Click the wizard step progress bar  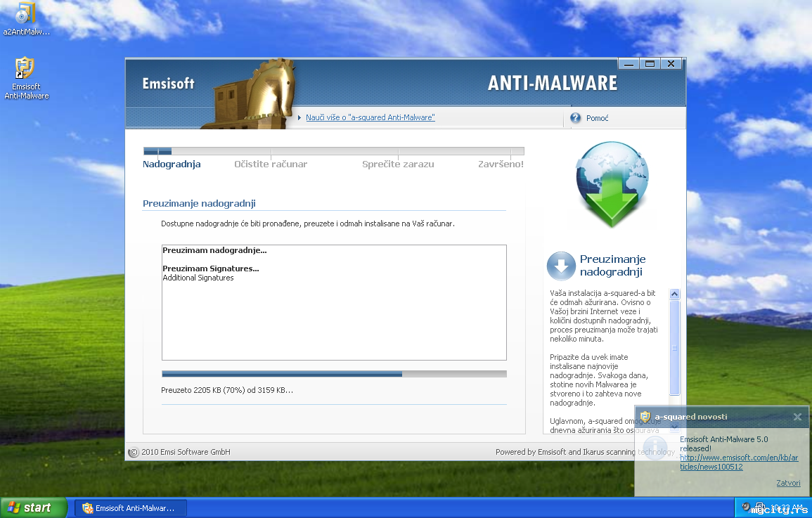point(334,151)
